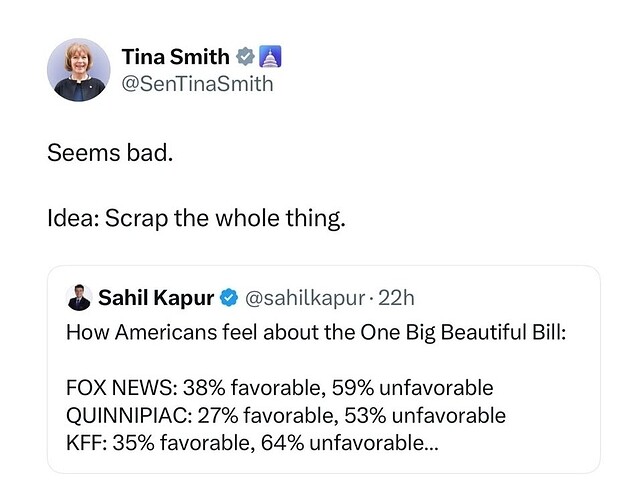Click the Sahil Kapur display name
Viewport: 635px width, 500px height.
156,298
